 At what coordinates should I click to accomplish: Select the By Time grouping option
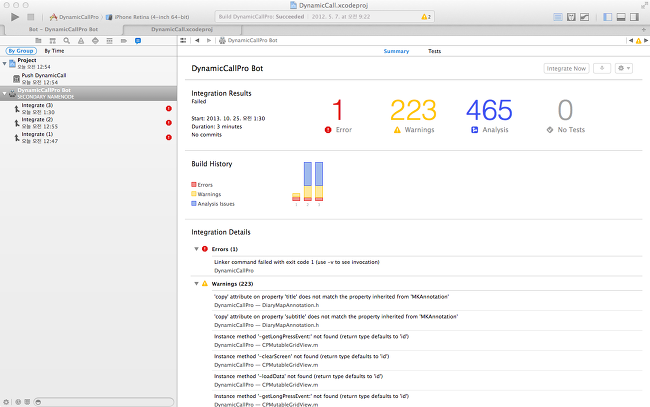pyautogui.click(x=54, y=51)
